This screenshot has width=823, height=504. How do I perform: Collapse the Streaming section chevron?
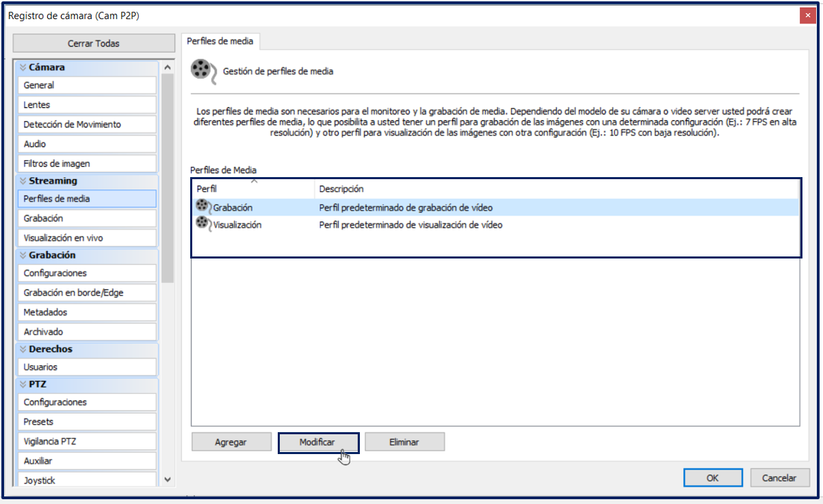point(23,181)
